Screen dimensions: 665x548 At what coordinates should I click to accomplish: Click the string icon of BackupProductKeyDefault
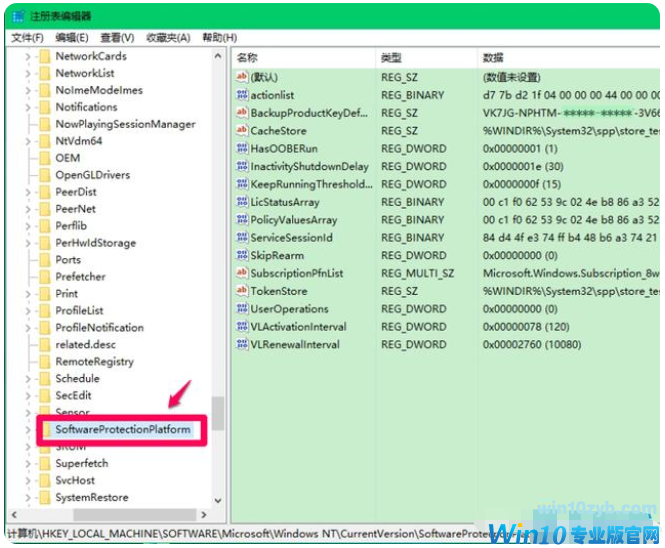242,113
